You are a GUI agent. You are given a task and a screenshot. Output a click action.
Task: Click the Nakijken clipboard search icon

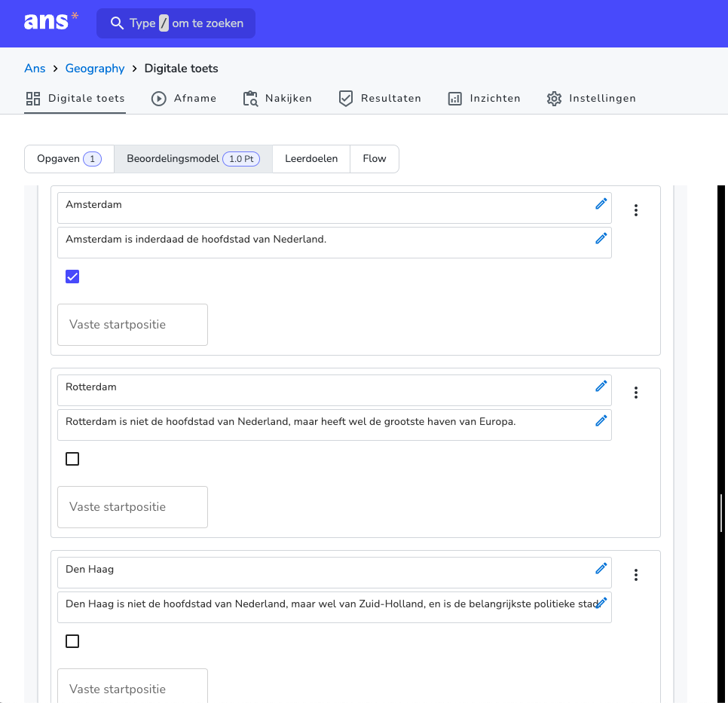250,99
